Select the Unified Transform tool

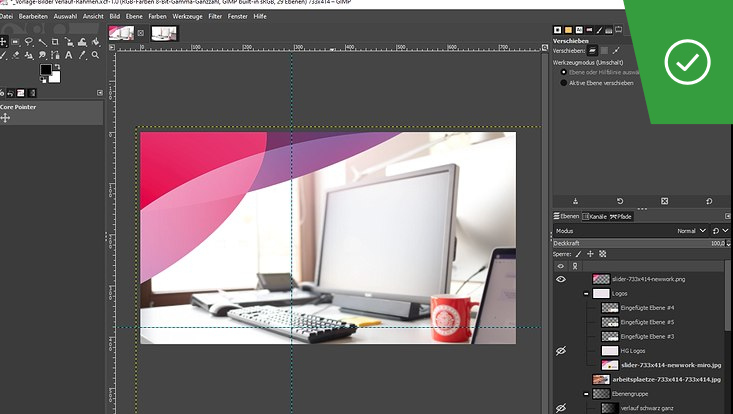(69, 42)
